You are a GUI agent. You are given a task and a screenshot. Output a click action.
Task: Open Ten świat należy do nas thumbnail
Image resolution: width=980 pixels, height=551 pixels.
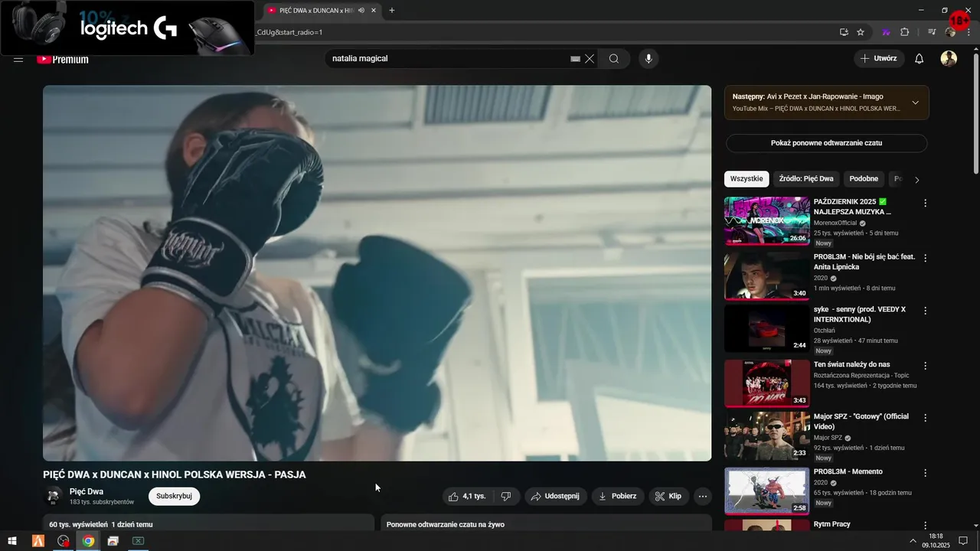click(x=766, y=383)
